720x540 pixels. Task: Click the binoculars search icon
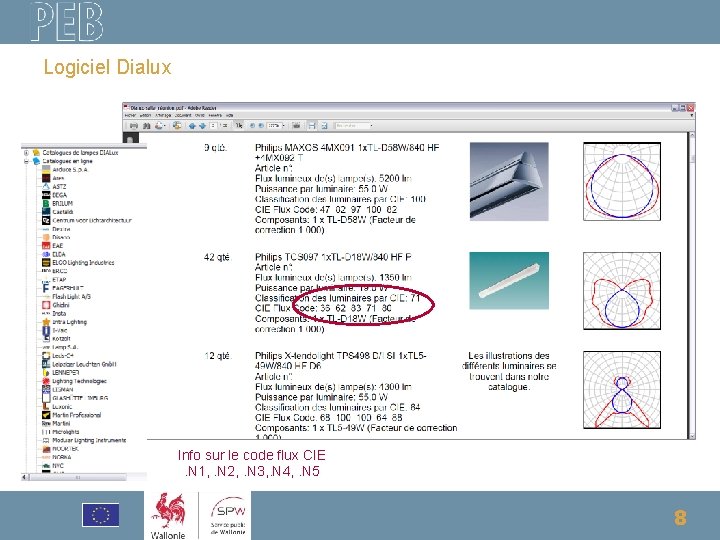click(x=146, y=125)
